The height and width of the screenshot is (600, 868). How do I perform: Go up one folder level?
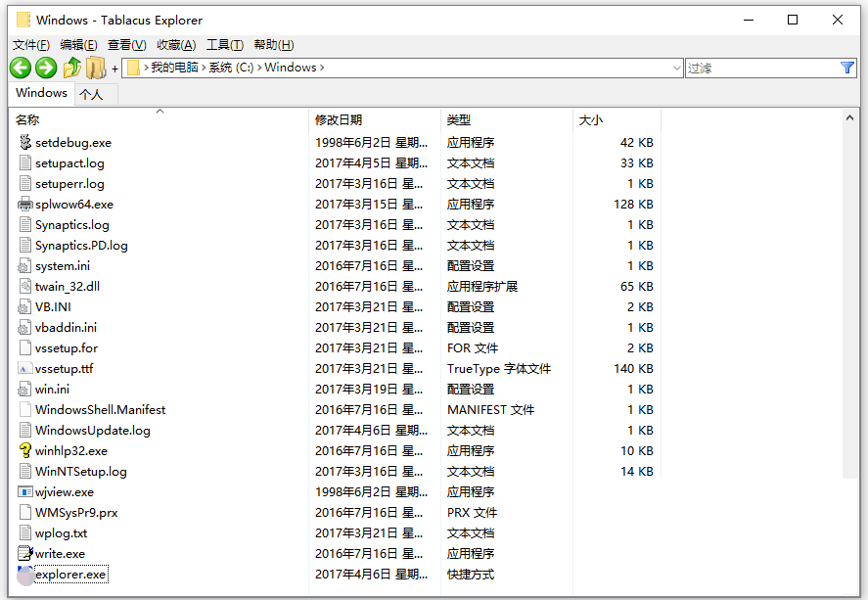click(x=71, y=68)
